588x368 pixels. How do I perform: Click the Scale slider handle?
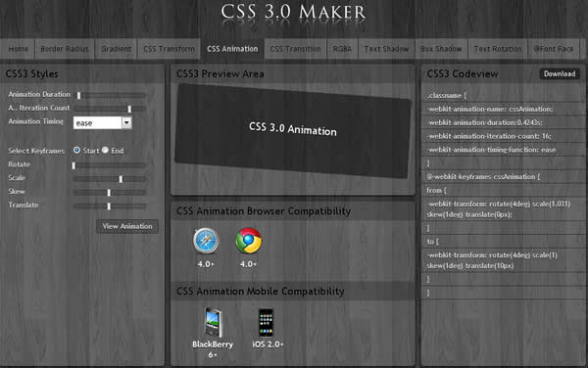tap(121, 179)
